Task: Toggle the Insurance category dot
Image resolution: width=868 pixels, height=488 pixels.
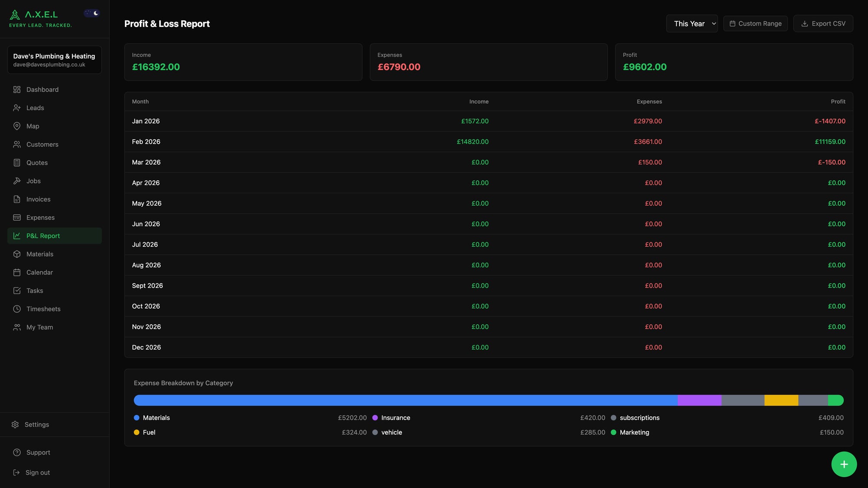Action: click(375, 418)
